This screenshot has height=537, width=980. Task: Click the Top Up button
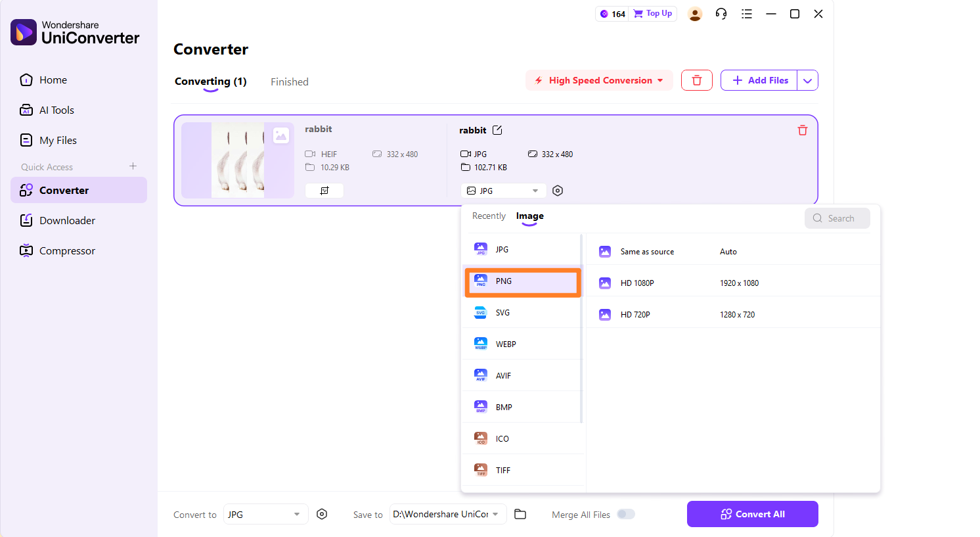pos(653,14)
